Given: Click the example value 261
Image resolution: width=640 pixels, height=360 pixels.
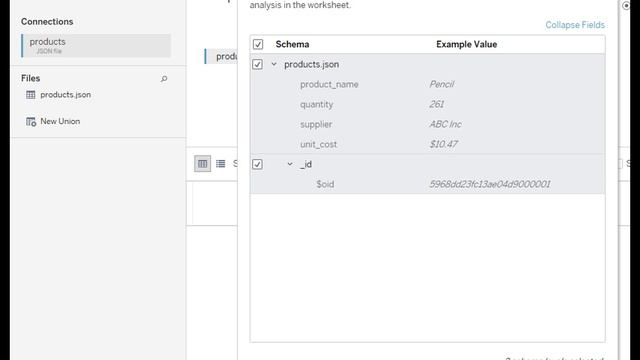Looking at the screenshot, I should click(x=436, y=104).
